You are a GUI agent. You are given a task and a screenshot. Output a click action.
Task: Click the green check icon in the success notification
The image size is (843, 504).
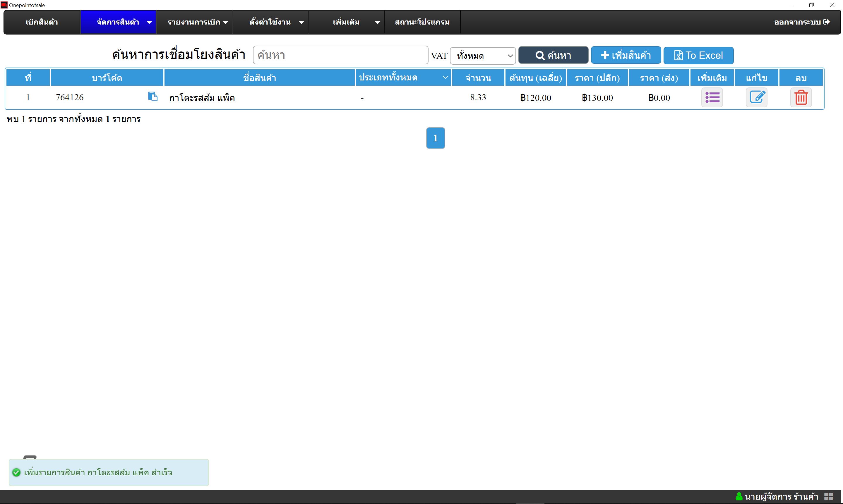pyautogui.click(x=16, y=472)
